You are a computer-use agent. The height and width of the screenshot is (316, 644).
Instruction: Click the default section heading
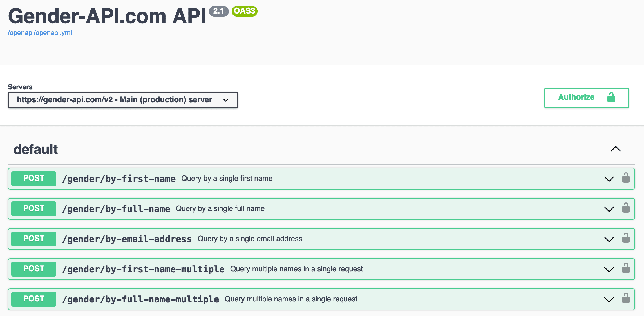36,149
